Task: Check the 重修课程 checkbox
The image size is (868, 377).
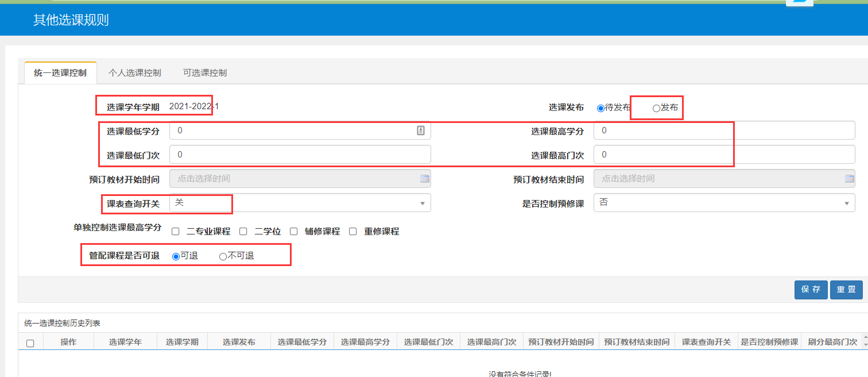Action: click(353, 232)
